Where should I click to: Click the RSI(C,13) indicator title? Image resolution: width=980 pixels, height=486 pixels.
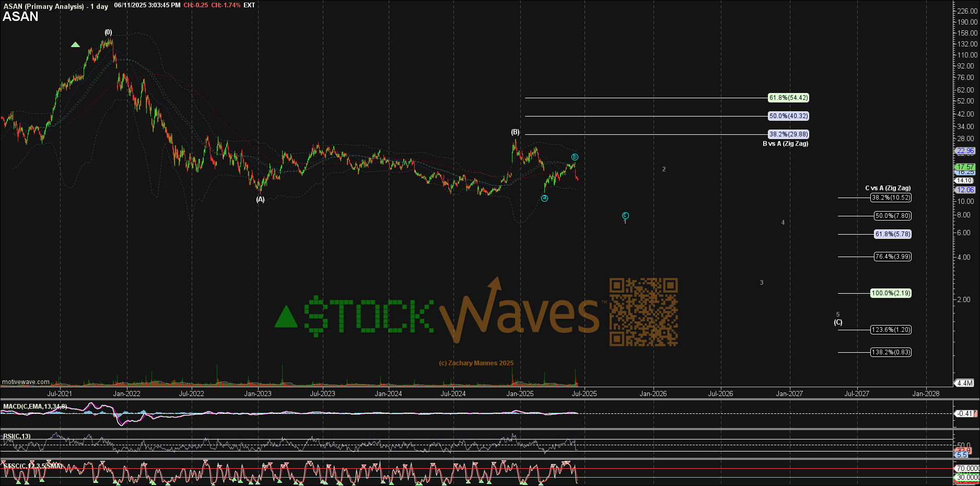coord(17,436)
